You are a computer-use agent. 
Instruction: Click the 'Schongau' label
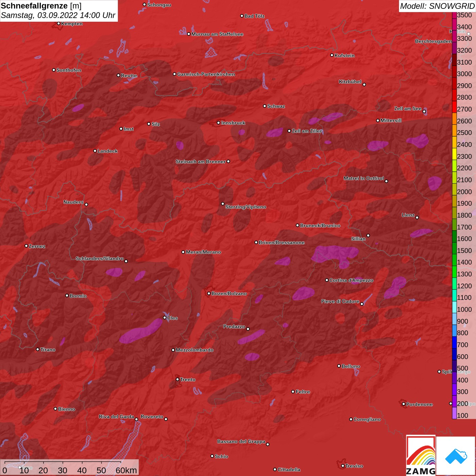point(159,5)
